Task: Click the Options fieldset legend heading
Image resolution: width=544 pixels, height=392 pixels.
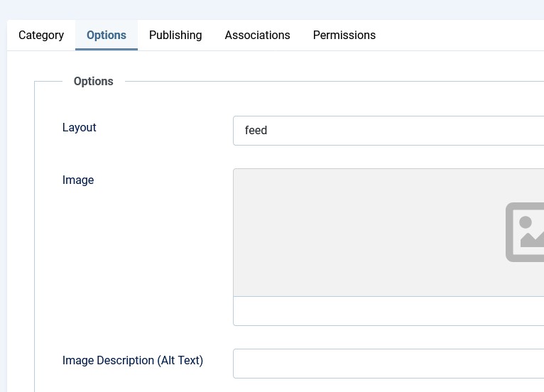Action: pos(93,82)
